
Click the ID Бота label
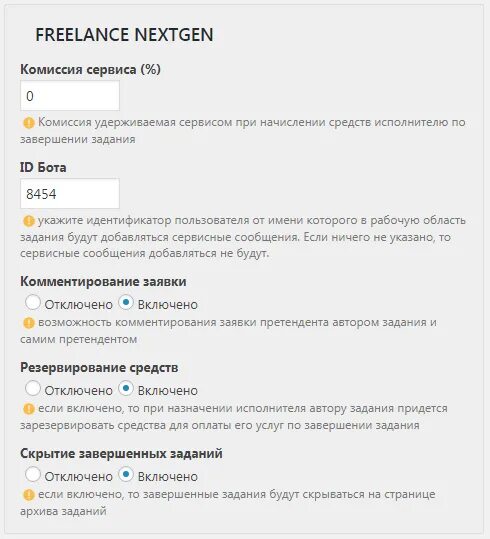[43, 167]
